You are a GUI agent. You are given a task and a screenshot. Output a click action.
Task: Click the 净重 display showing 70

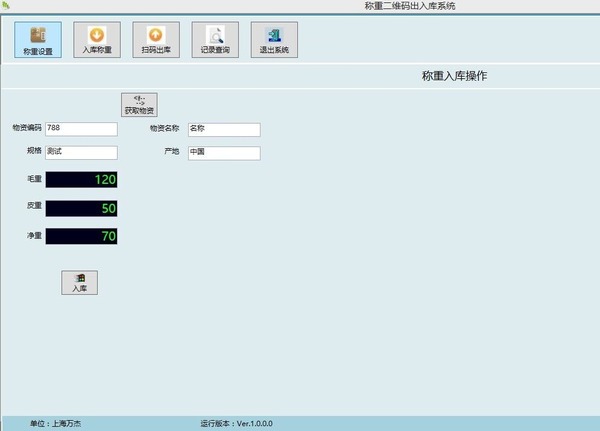82,237
